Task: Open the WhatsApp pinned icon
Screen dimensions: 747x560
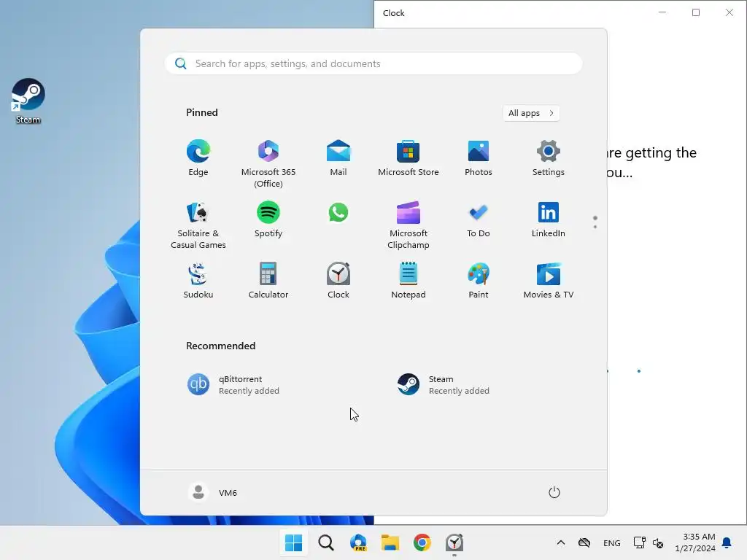Action: (x=338, y=213)
